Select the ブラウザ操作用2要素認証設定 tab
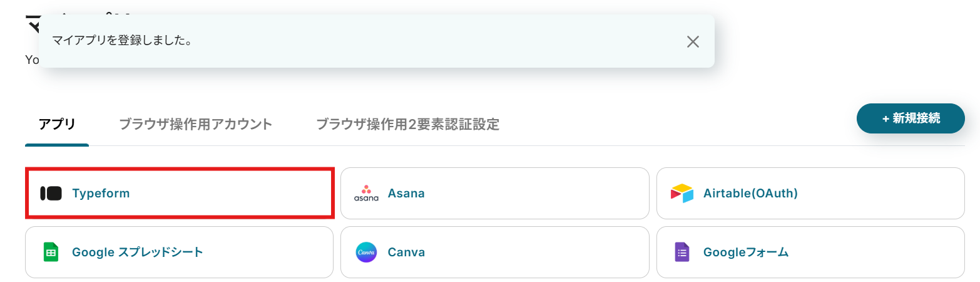This screenshot has height=282, width=980. [407, 124]
